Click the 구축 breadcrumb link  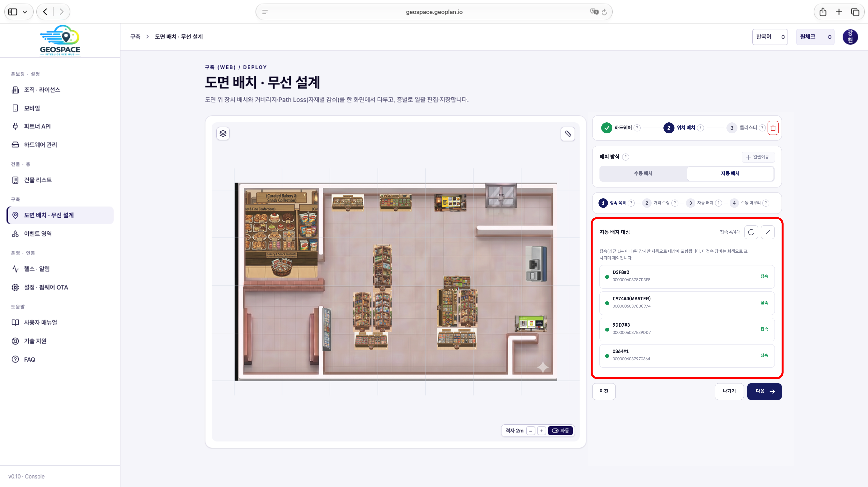pos(135,37)
